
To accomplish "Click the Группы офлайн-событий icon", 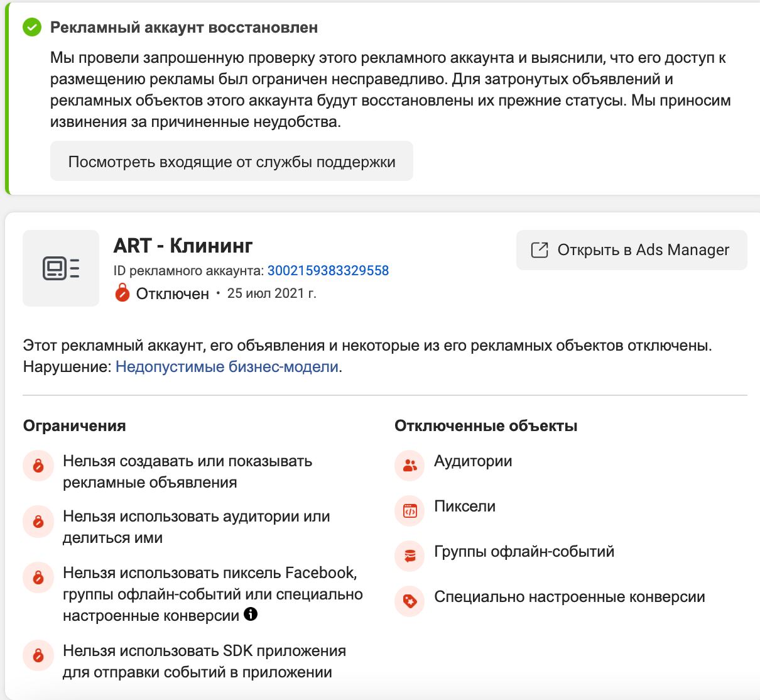I will [x=410, y=556].
